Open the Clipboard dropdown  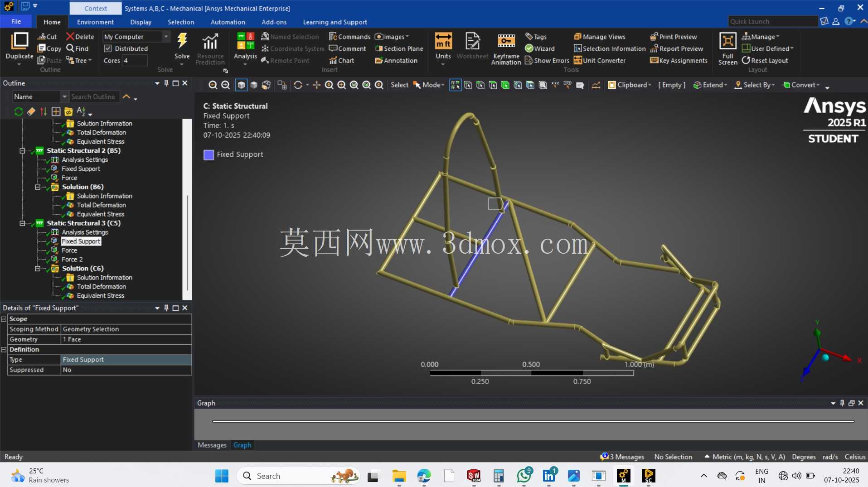(629, 85)
